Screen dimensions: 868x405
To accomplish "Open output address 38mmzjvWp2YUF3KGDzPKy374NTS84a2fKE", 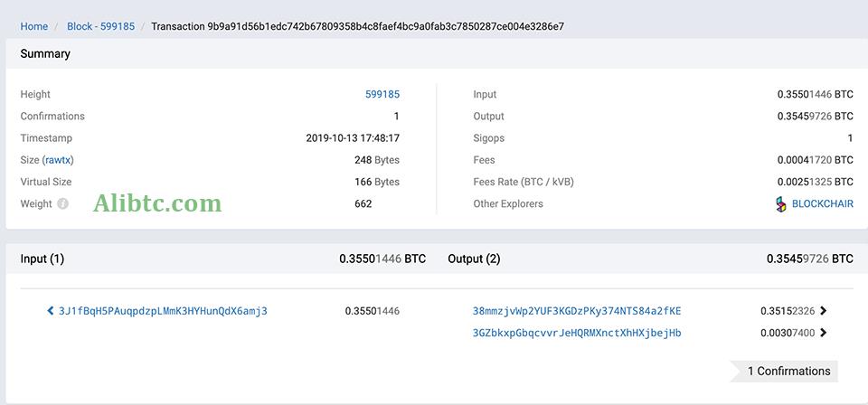I will (577, 311).
